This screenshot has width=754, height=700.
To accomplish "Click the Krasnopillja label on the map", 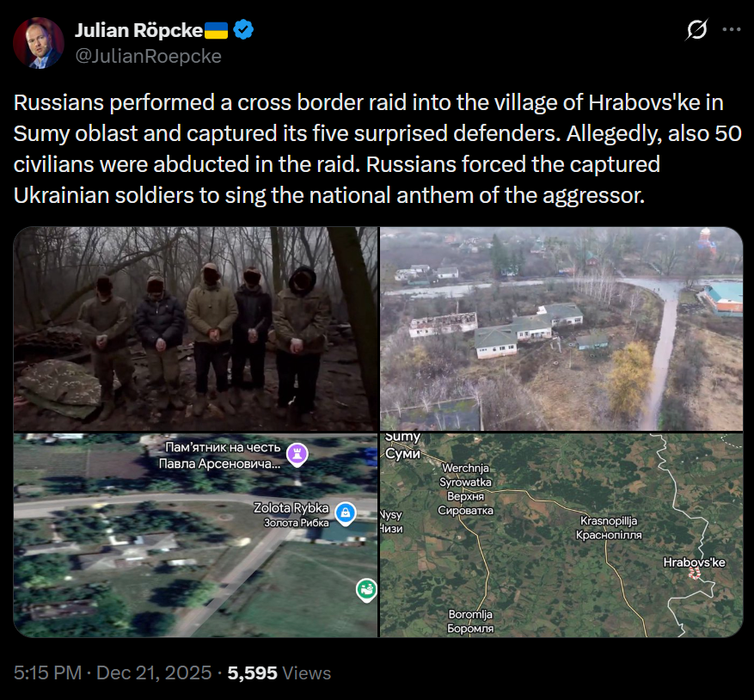I will tap(609, 521).
